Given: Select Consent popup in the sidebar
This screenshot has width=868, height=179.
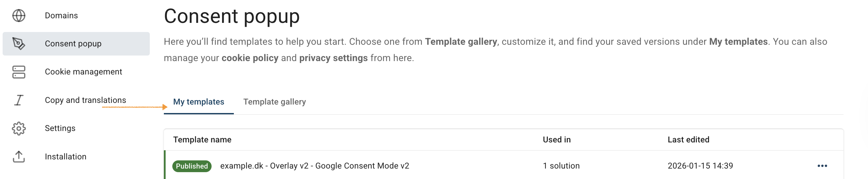Looking at the screenshot, I should click(73, 44).
